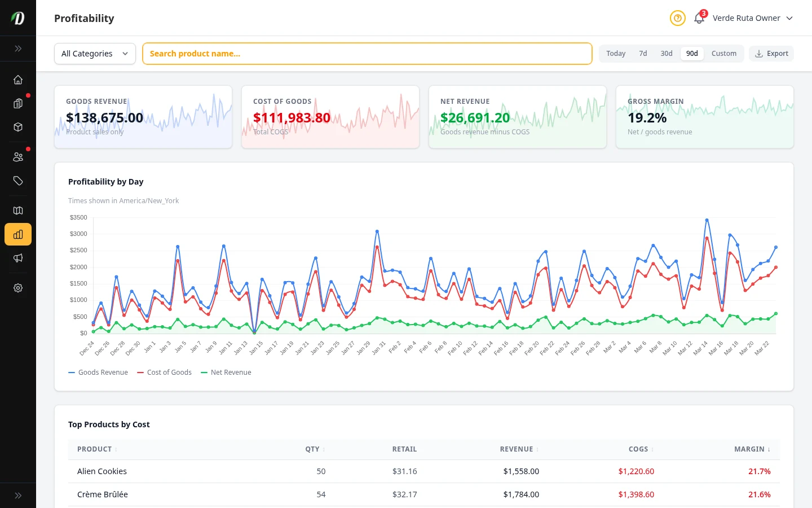Expand the collapsed sidebar with chevron arrows
The width and height of the screenshot is (812, 508).
18,49
